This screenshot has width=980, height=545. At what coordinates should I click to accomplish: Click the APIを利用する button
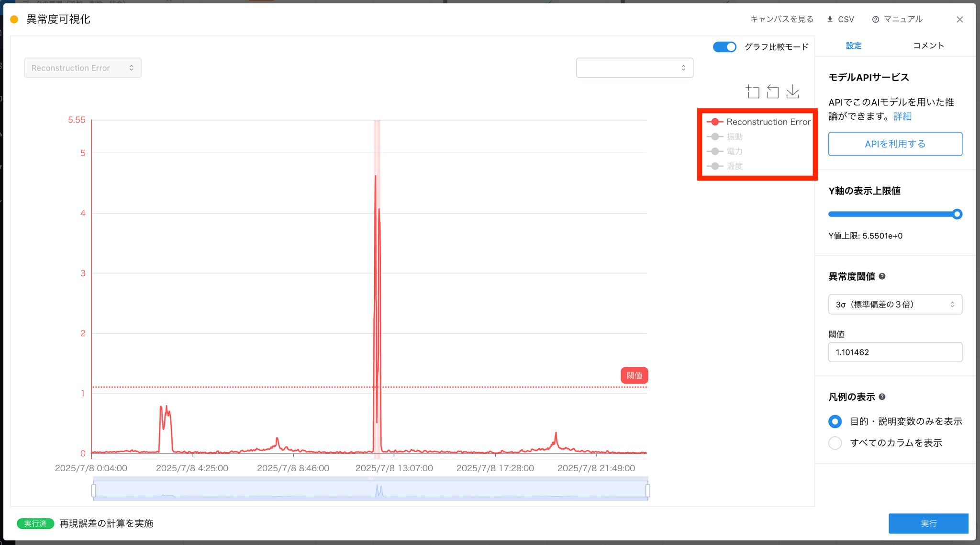(895, 144)
